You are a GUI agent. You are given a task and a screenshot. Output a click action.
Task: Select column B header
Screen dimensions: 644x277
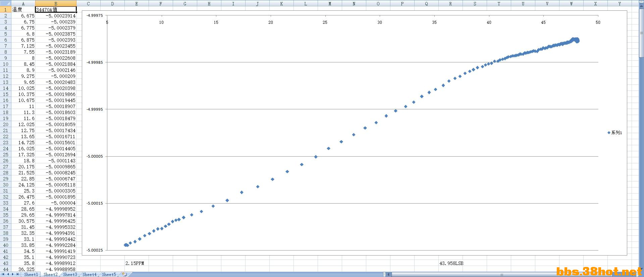56,3
